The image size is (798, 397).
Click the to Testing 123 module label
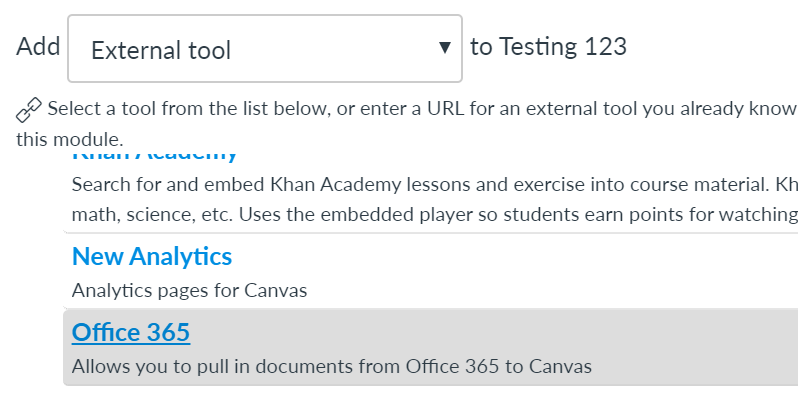[548, 46]
